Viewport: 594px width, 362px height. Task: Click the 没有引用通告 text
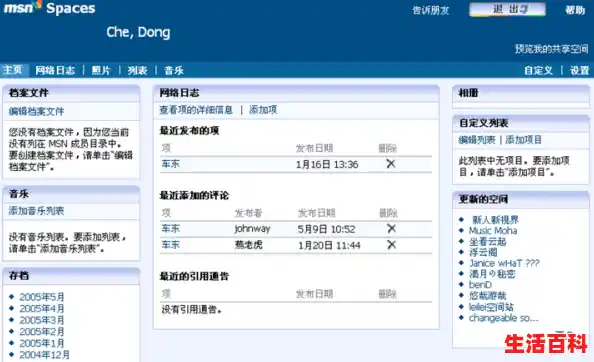(192, 310)
